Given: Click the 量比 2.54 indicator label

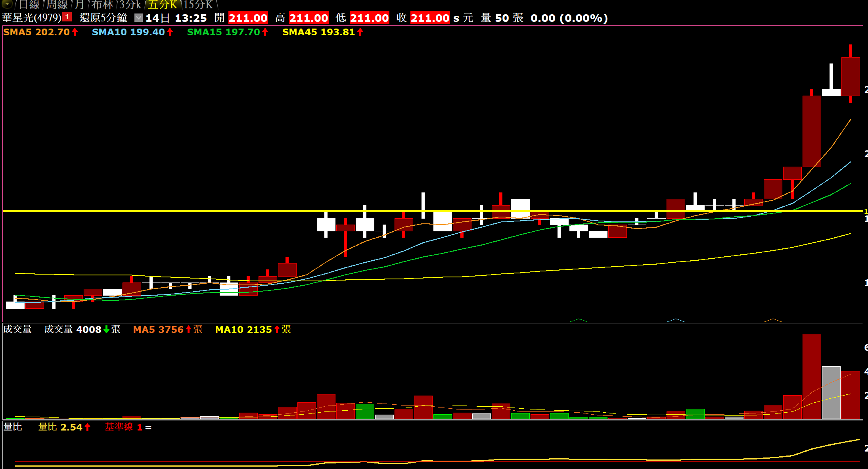Looking at the screenshot, I should (x=60, y=427).
